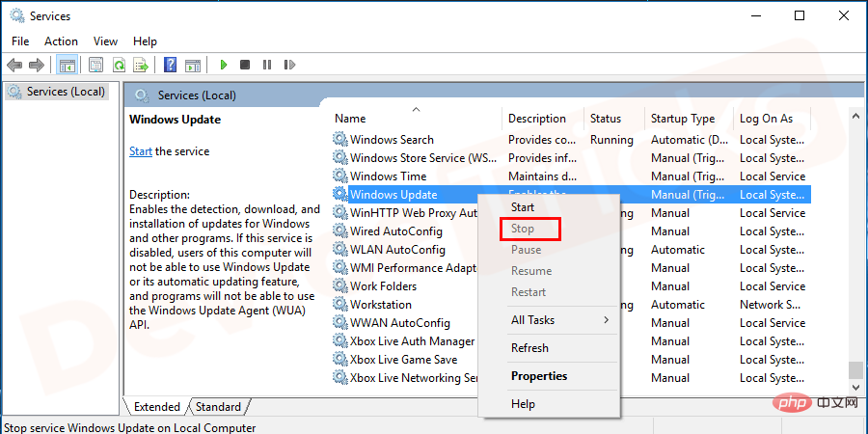This screenshot has width=868, height=434.
Task: Click the Xbox Live Game Save gear icon
Action: [x=339, y=359]
